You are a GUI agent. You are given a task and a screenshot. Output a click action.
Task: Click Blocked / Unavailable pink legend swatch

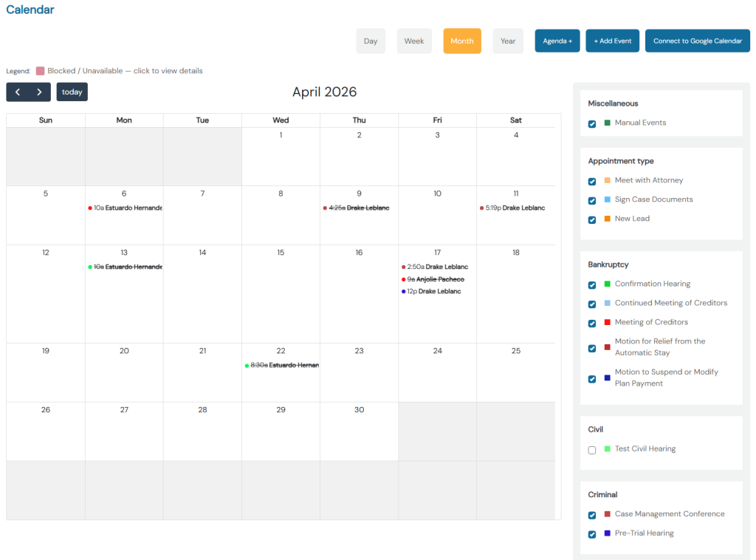[x=41, y=71]
